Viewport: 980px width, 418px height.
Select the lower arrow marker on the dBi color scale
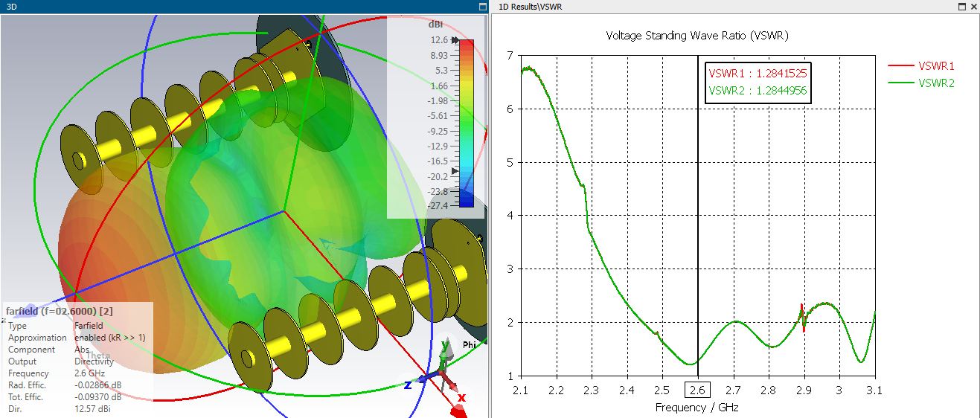pos(455,171)
